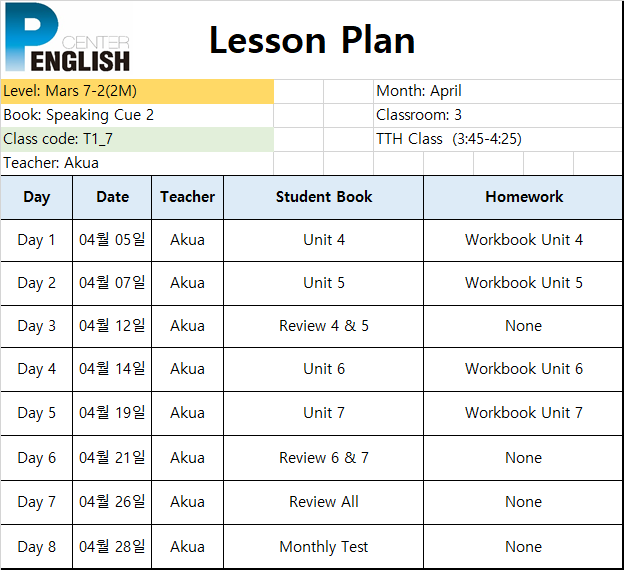Viewport: 624px width, 570px height.
Task: Click the Teacher: Akua info cell
Action: (x=137, y=163)
